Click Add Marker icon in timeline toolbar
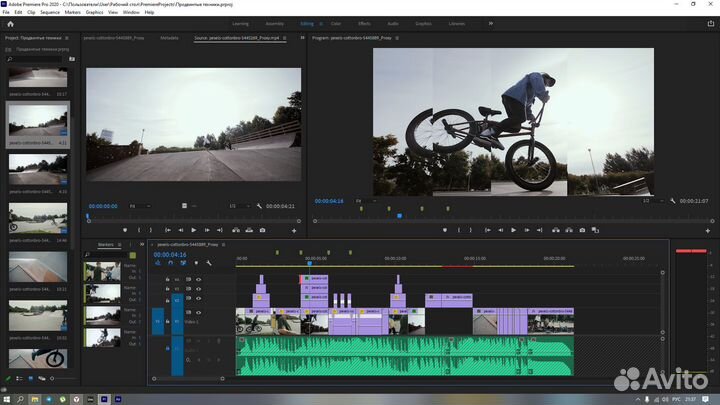The width and height of the screenshot is (720, 405). point(196,263)
